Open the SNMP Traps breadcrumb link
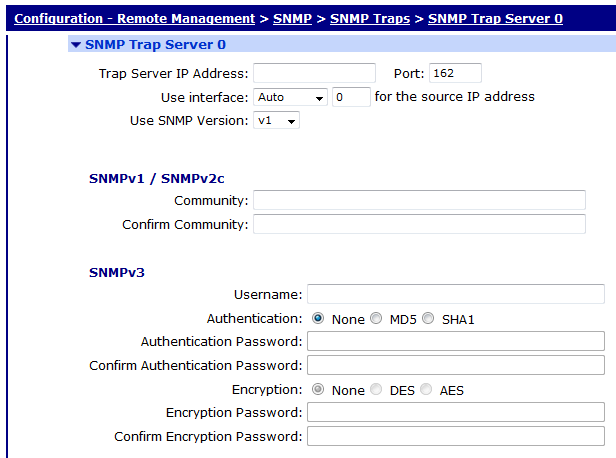The height and width of the screenshot is (458, 616). tap(369, 18)
